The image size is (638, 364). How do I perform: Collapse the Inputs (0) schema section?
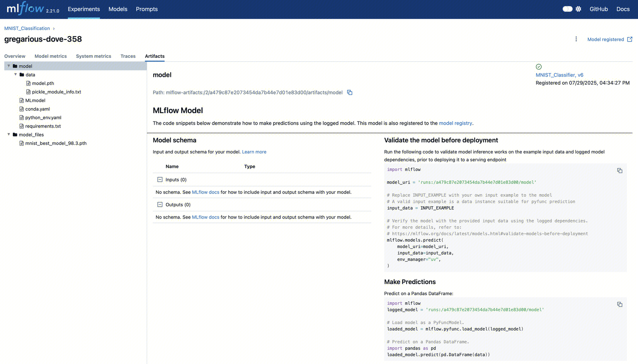[x=160, y=179]
